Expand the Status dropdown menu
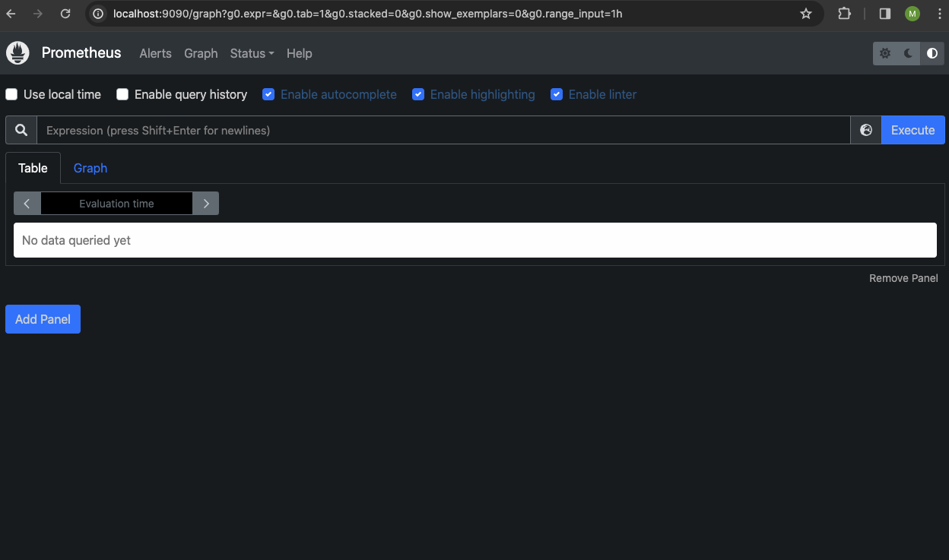Screen dimensions: 949x560 click(x=252, y=53)
